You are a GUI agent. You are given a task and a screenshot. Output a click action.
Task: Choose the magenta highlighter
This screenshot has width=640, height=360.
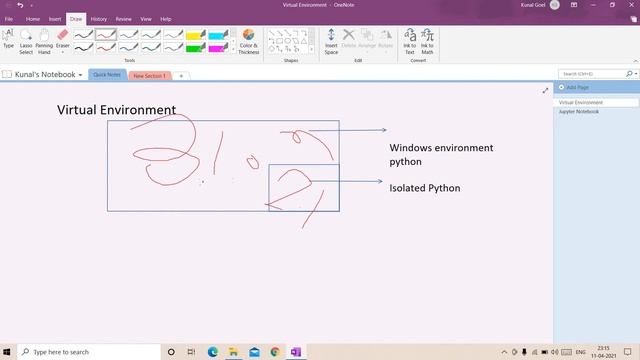(218, 48)
